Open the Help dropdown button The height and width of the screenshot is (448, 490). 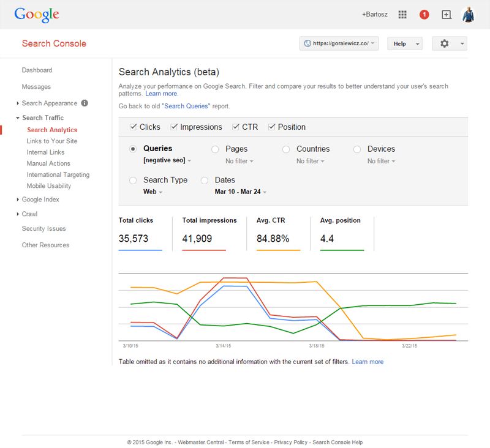tap(404, 43)
